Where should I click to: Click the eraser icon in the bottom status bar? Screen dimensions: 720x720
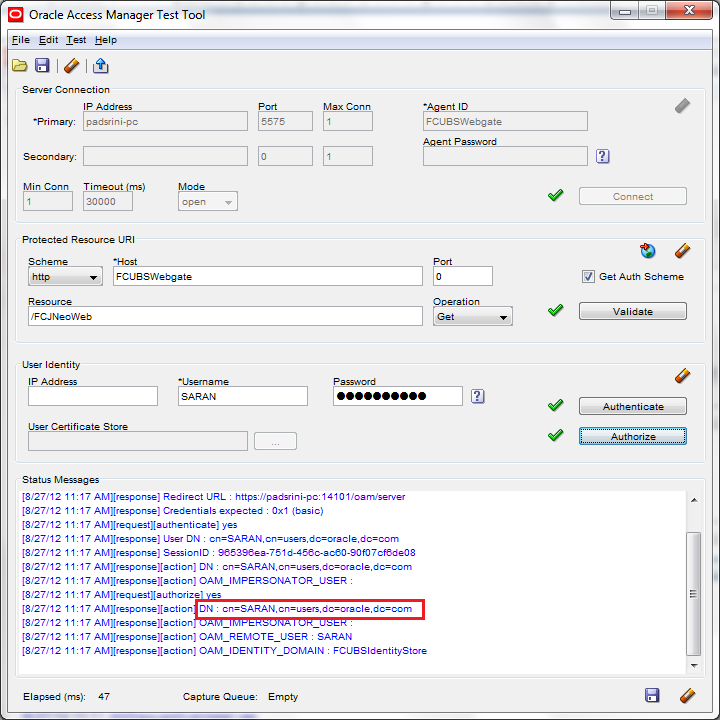(687, 695)
